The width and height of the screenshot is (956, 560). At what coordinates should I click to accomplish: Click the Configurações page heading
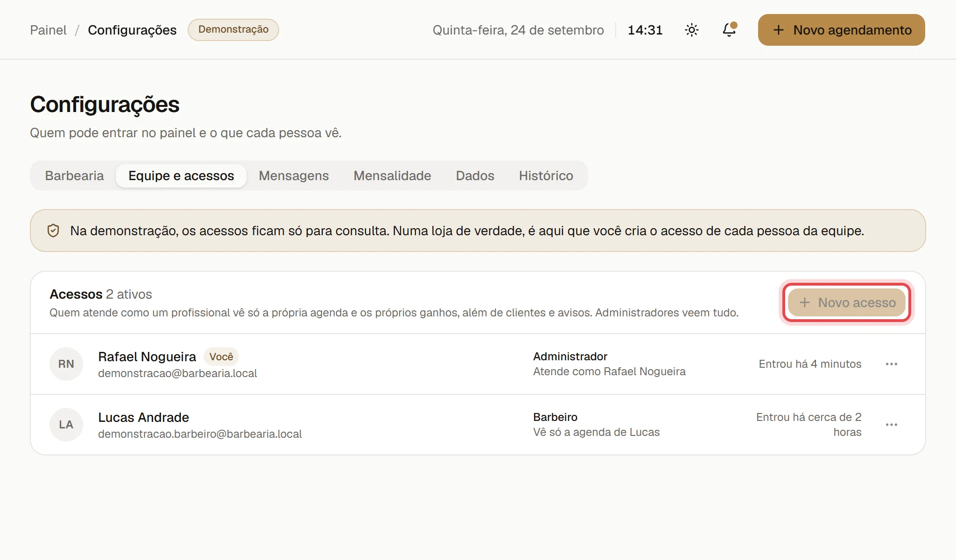pos(105,104)
